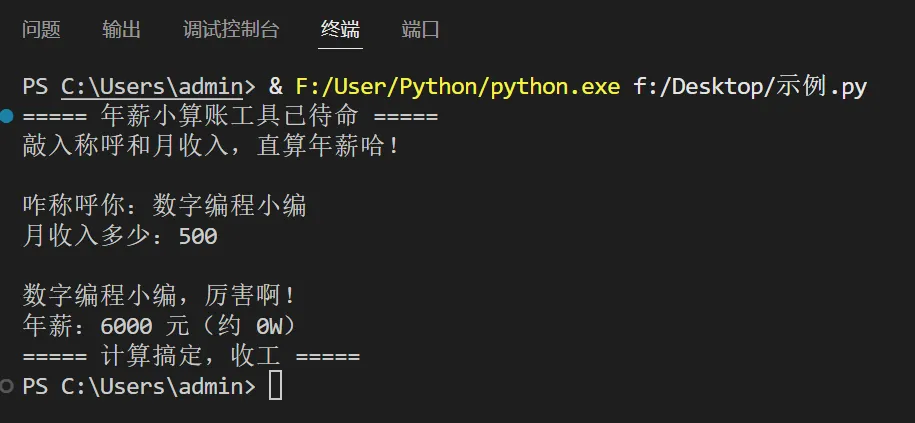Click the last PS C:\Users\admin> prompt
Viewport: 915px width, 423px height.
coord(138,386)
